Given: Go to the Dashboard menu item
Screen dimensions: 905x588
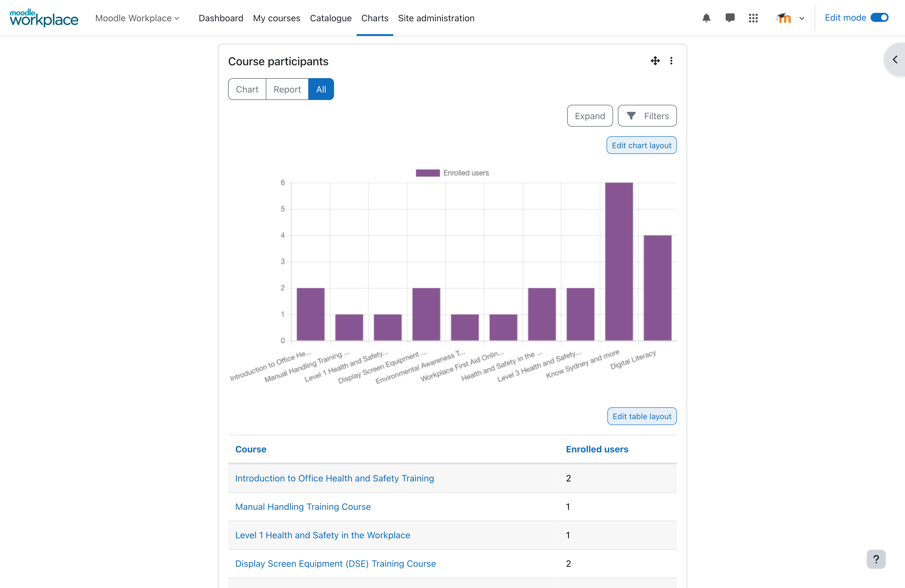Looking at the screenshot, I should tap(221, 18).
